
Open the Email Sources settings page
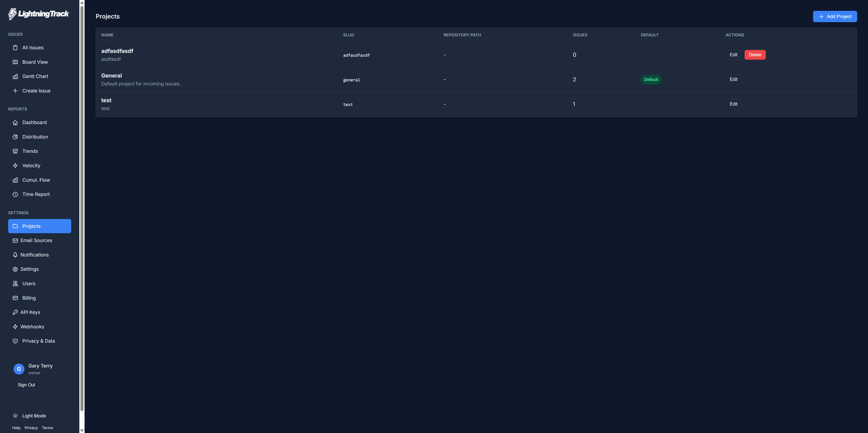[36, 240]
